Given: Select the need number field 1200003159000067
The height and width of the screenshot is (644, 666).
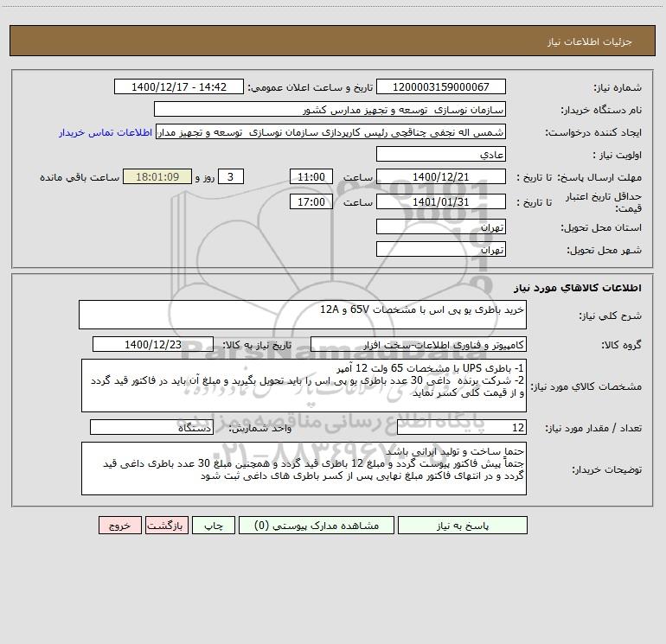Looking at the screenshot, I should (441, 86).
